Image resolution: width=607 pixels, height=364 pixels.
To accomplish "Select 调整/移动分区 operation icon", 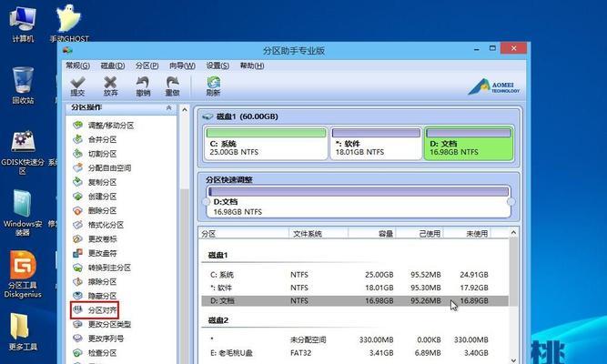I will point(78,125).
